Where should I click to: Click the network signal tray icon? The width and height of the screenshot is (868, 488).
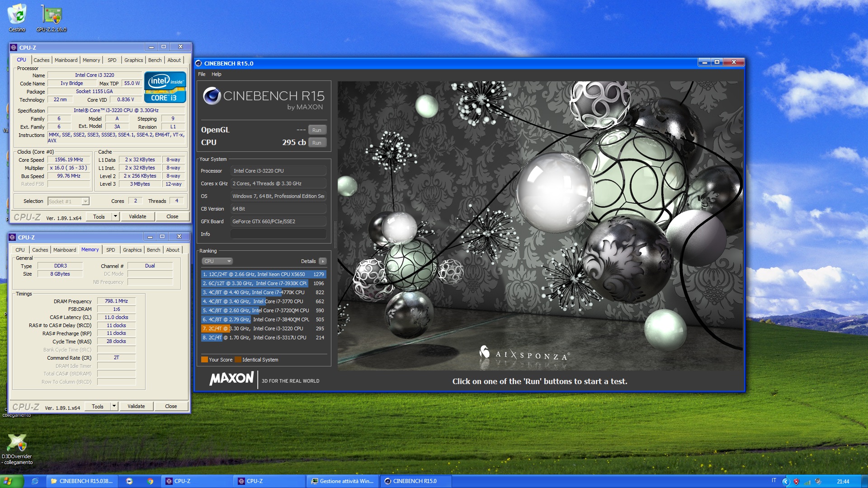807,482
